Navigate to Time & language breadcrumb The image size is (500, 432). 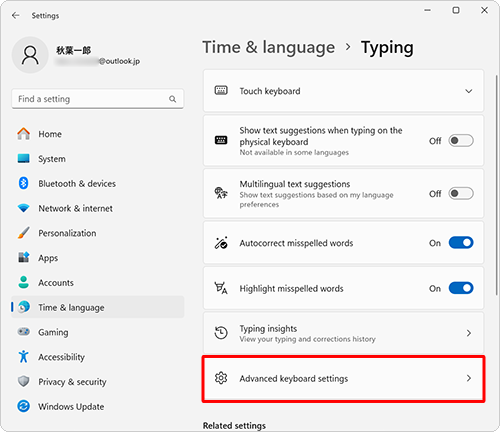(x=269, y=47)
